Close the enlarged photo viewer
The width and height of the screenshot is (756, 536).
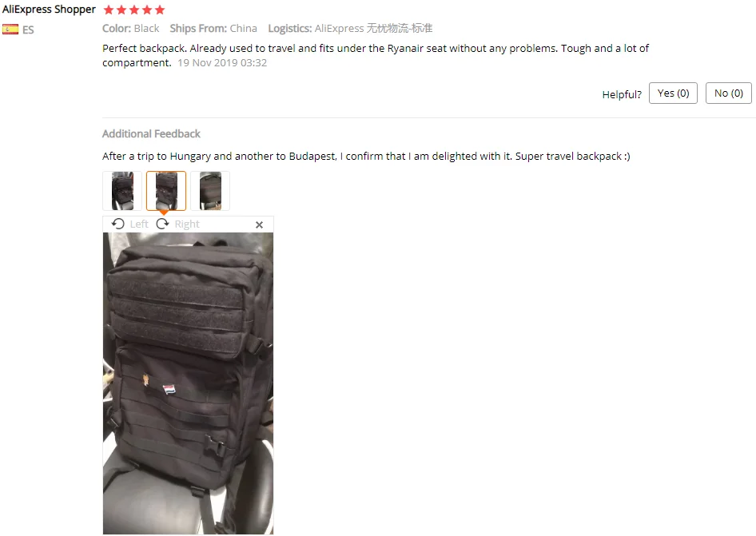[x=260, y=224]
